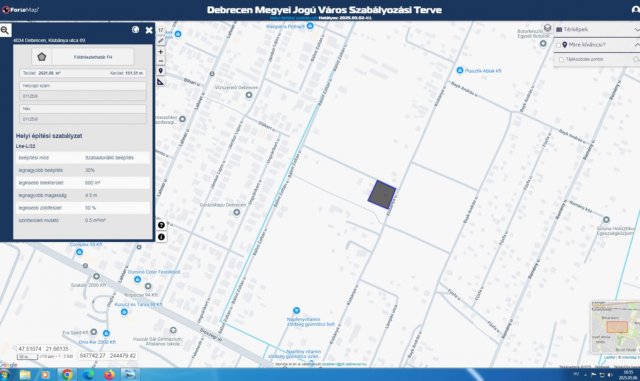640x381 pixels.
Task: Toggle the switch beside Tájékozódási pontok
Action: pyautogui.click(x=636, y=60)
